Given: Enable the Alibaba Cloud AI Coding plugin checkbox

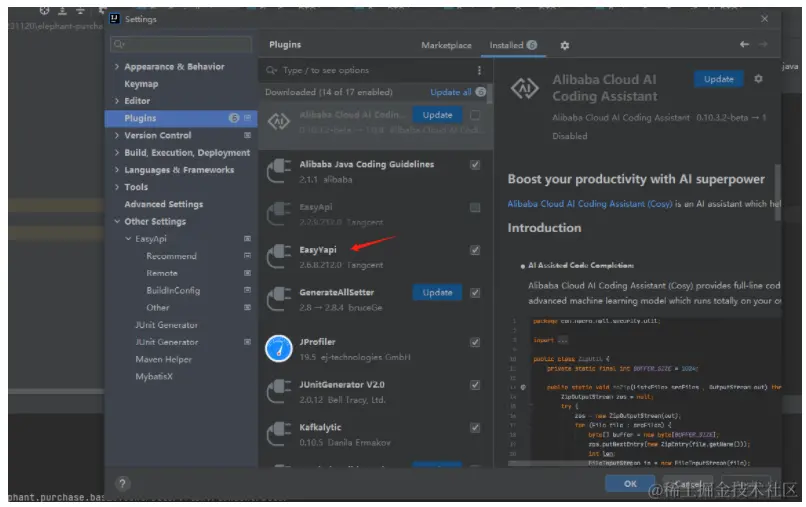Looking at the screenshot, I should tap(475, 115).
